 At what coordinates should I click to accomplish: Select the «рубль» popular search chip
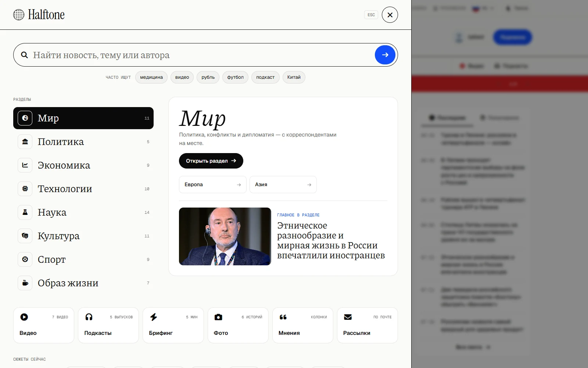tap(208, 77)
